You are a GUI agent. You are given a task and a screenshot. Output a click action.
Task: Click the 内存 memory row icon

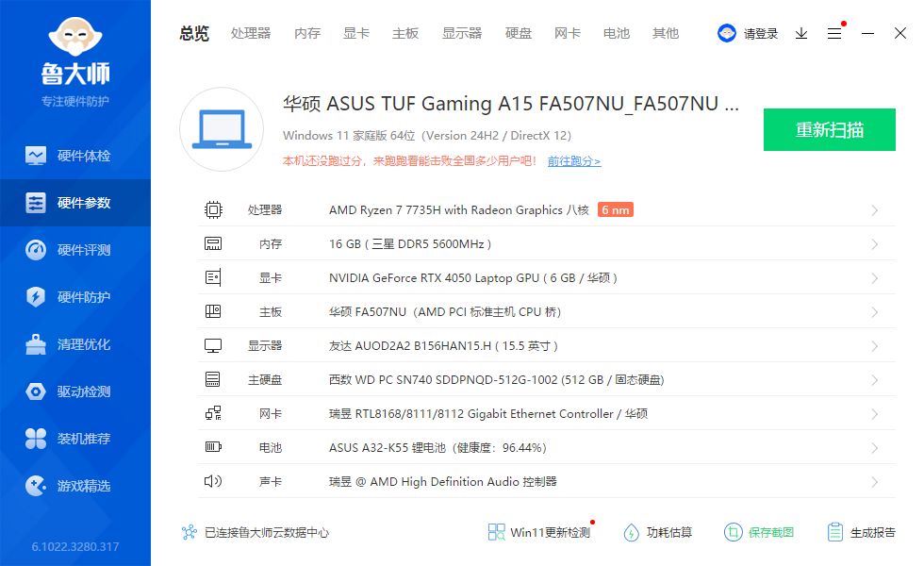pyautogui.click(x=213, y=243)
